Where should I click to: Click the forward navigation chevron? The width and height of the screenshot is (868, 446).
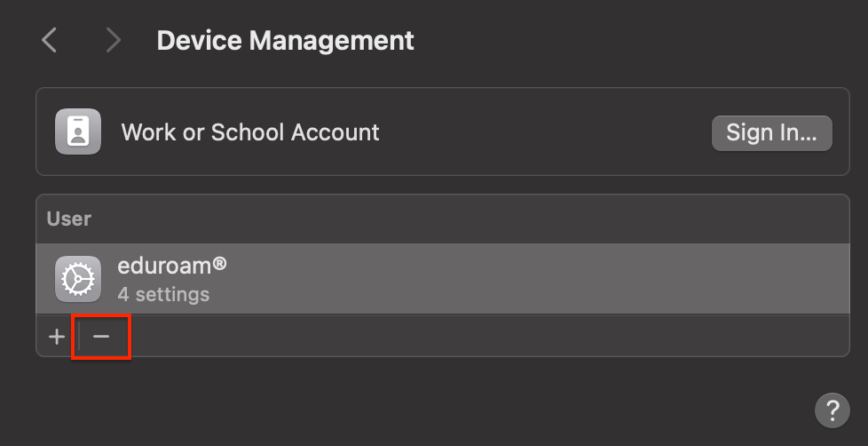point(113,40)
